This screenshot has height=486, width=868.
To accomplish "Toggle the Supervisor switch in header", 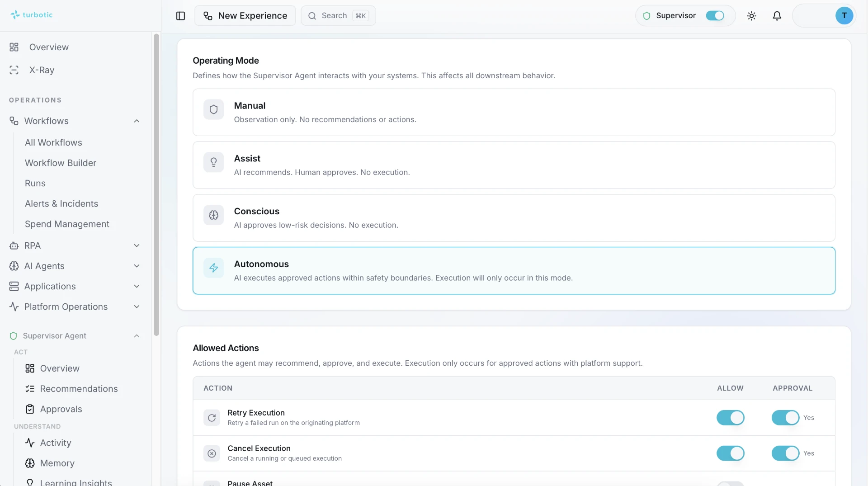I will click(x=715, y=16).
